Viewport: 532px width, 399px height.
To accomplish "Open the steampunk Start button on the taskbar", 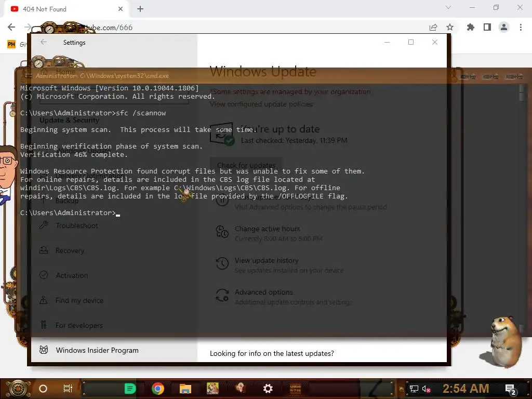I will point(18,389).
